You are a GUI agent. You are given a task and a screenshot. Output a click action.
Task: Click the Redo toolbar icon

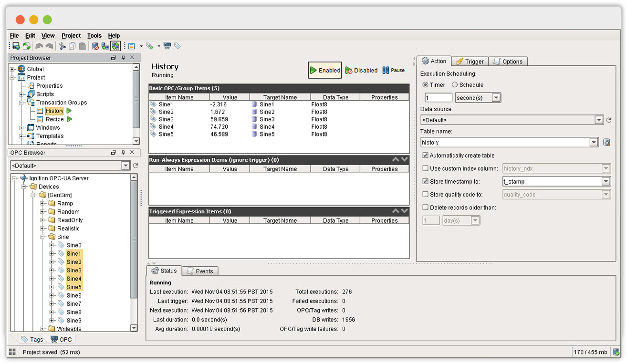tap(49, 46)
